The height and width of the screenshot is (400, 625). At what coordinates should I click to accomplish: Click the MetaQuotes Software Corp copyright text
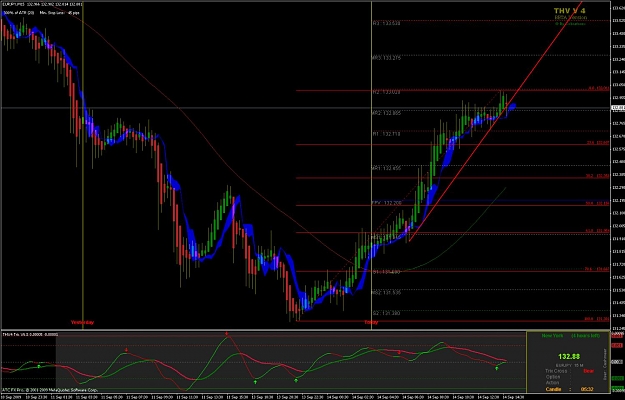tap(50, 390)
